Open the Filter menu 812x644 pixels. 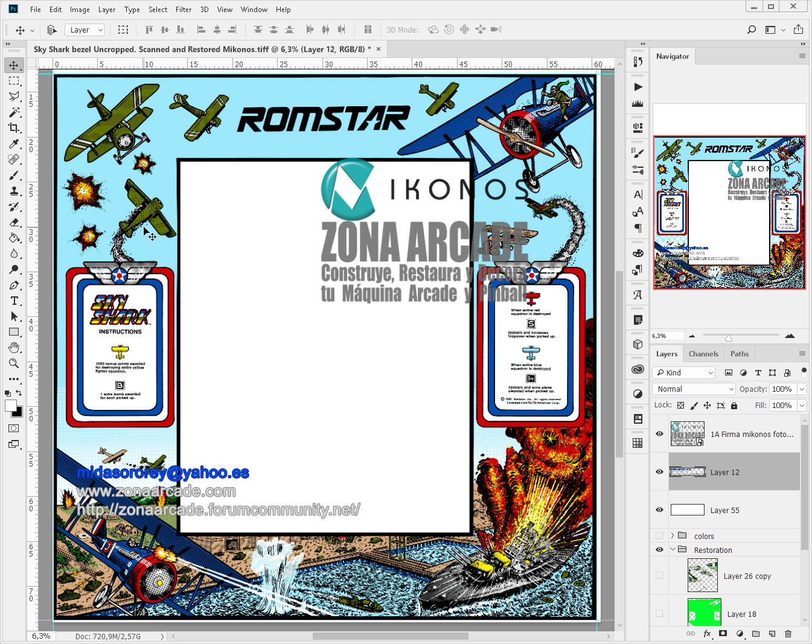pos(184,10)
